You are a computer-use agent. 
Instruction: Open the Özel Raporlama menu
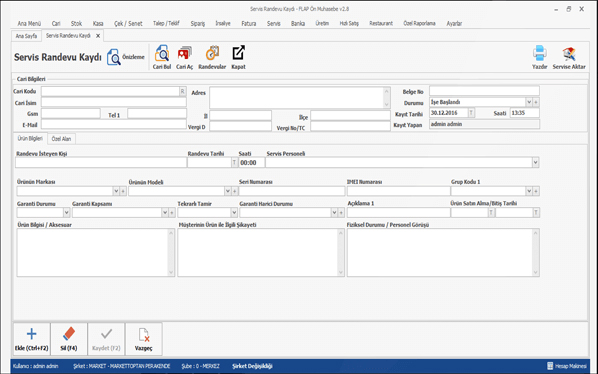point(419,23)
